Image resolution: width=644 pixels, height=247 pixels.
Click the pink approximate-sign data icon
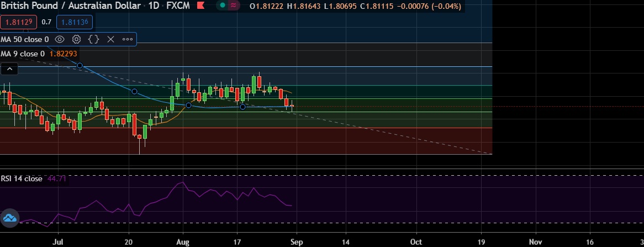click(233, 6)
